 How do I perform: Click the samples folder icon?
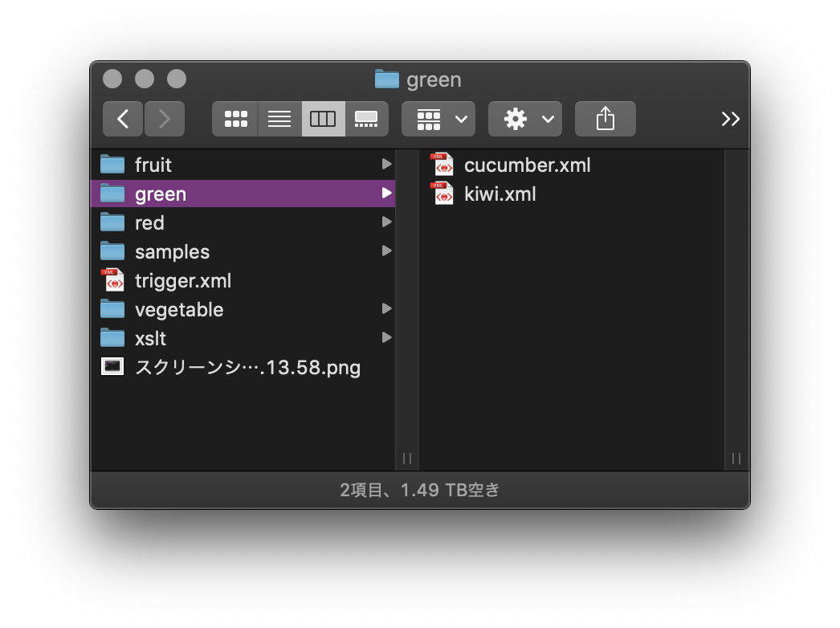[112, 251]
